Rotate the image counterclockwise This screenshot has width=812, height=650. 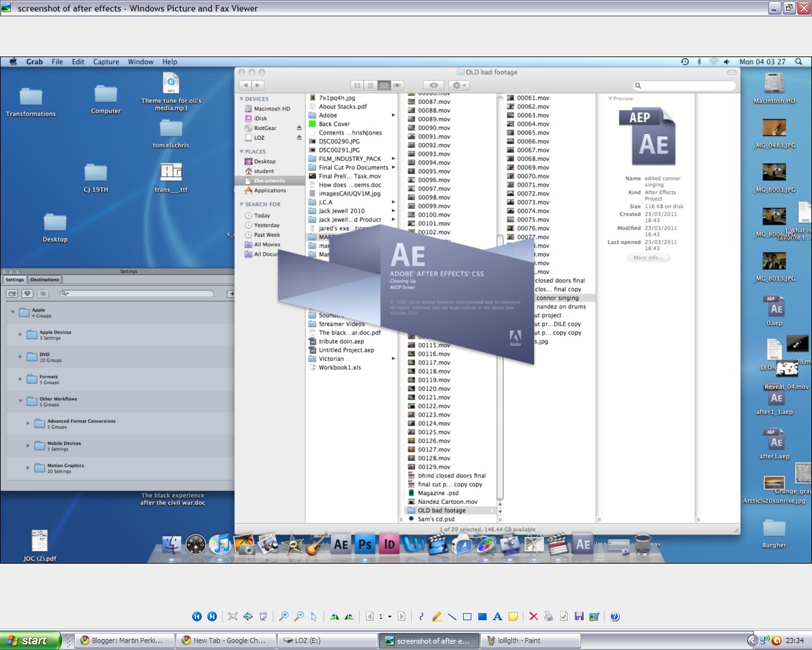[350, 616]
